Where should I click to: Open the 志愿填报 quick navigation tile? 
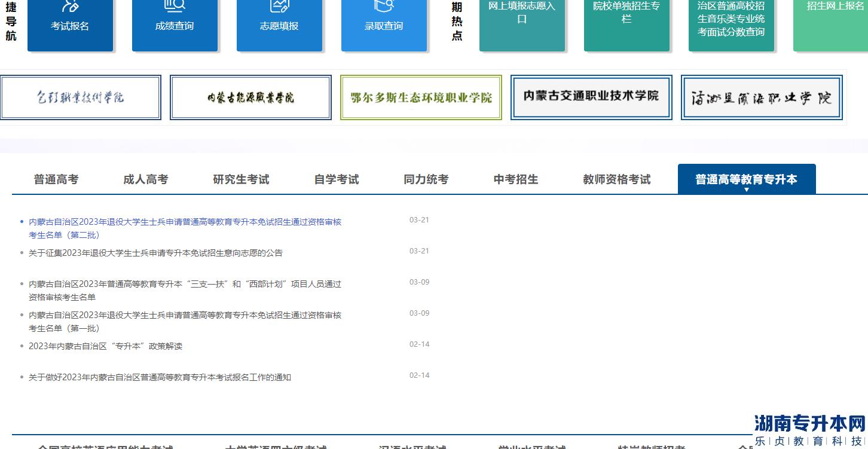pyautogui.click(x=279, y=25)
